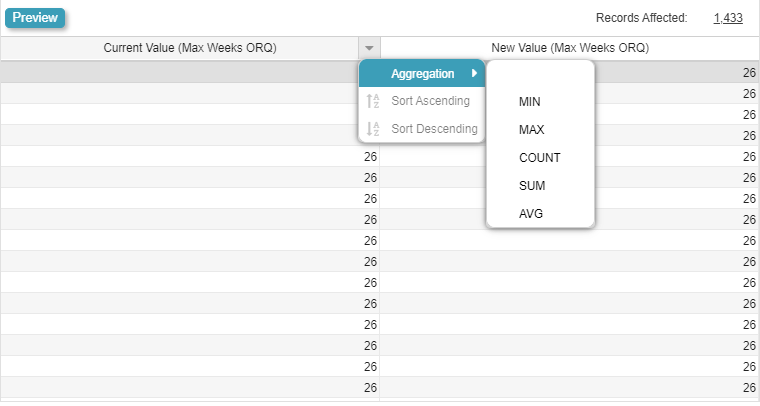Expand the Aggregation submenu arrow

click(x=474, y=74)
